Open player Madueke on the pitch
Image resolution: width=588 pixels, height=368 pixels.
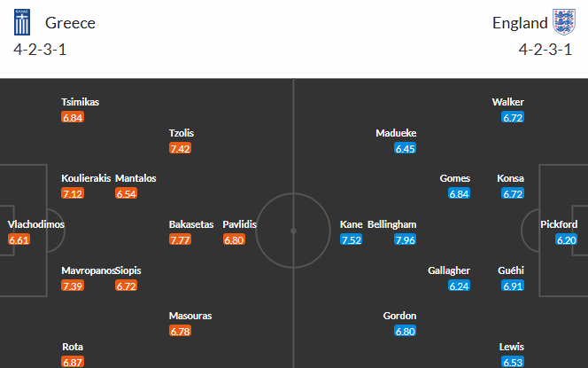pos(396,133)
